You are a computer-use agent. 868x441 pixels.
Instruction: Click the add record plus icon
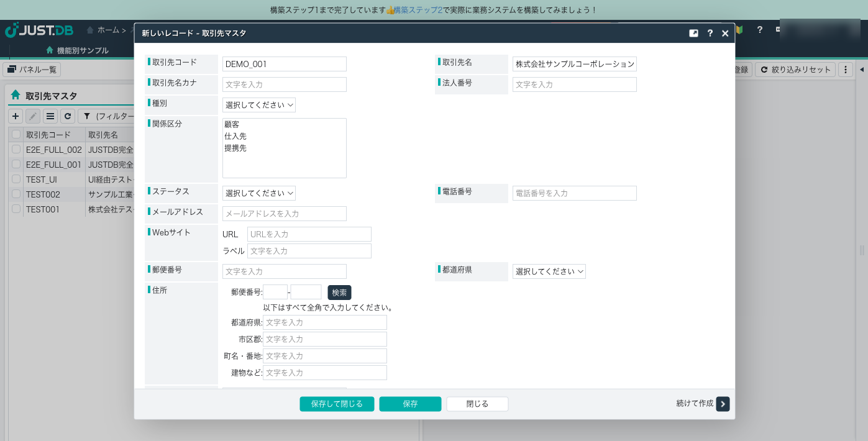16,116
